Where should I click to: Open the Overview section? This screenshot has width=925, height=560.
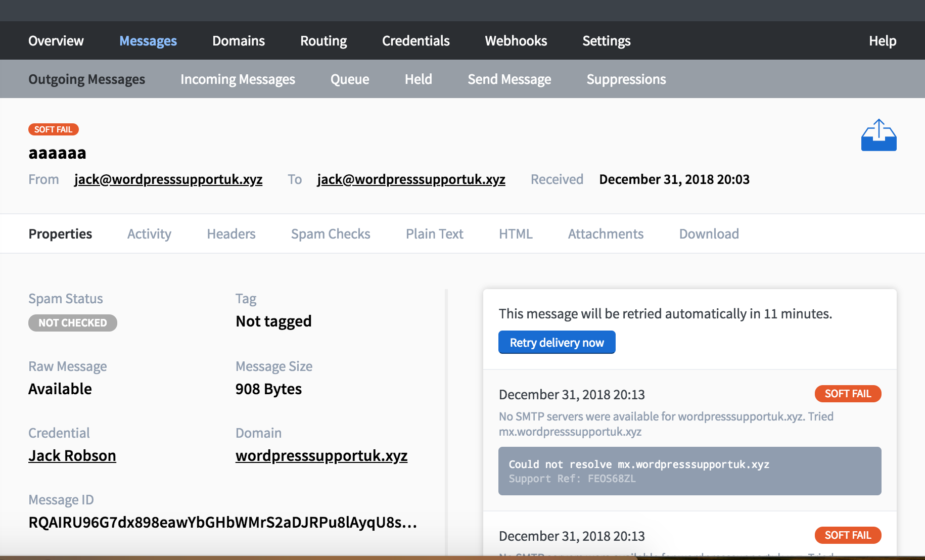click(x=56, y=40)
